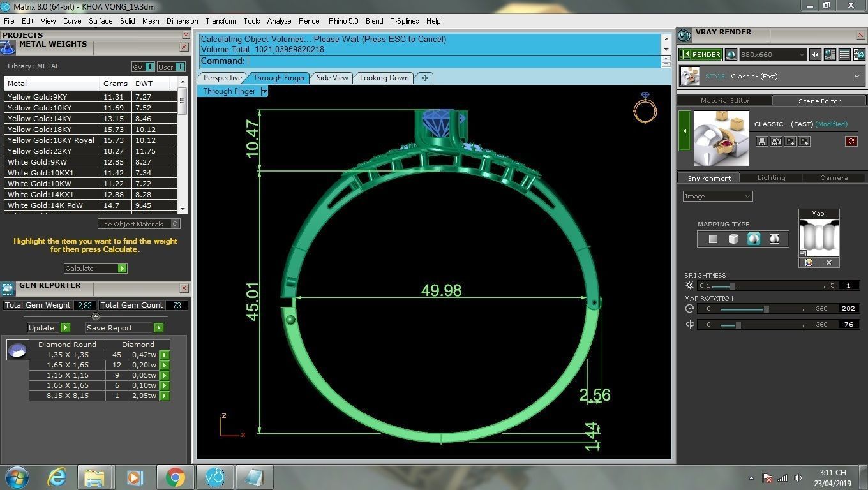
Task: Open the render preview sphere icon
Action: tap(731, 55)
